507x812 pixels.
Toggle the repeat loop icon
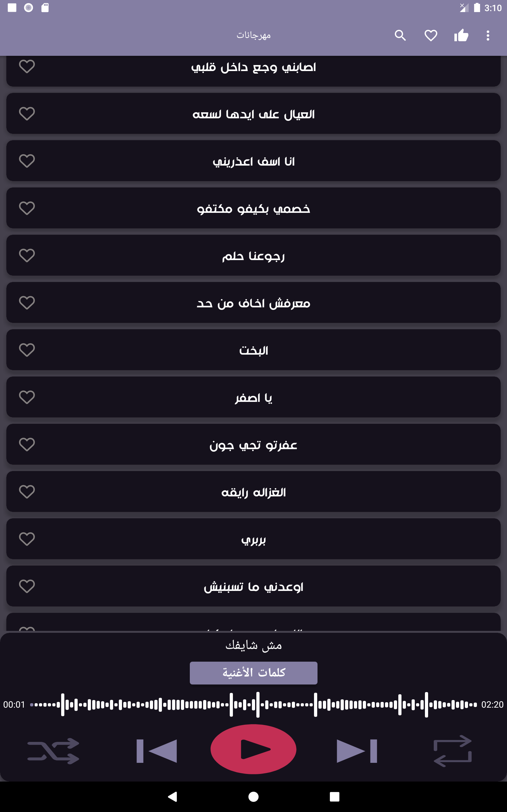[453, 751]
